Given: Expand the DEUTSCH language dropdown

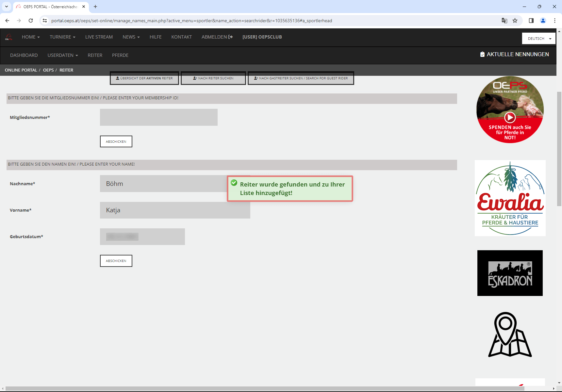Looking at the screenshot, I should 539,39.
